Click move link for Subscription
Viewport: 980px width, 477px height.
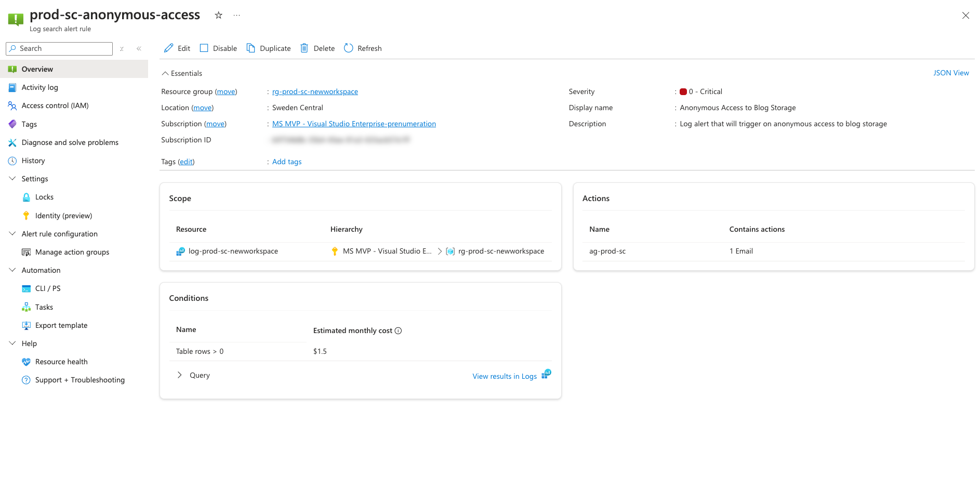pyautogui.click(x=216, y=124)
